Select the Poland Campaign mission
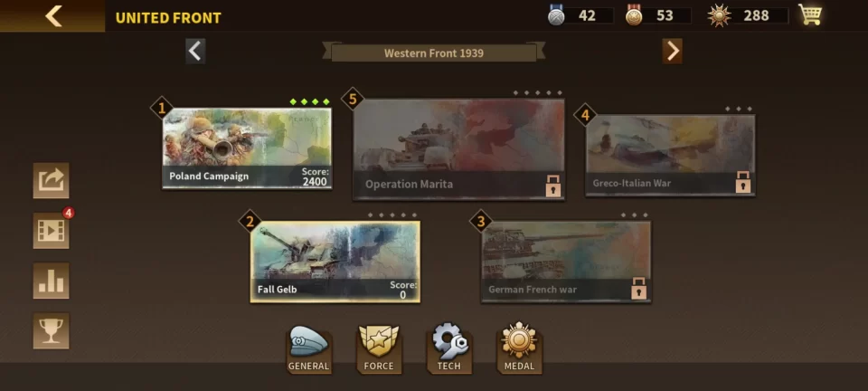 click(x=247, y=148)
